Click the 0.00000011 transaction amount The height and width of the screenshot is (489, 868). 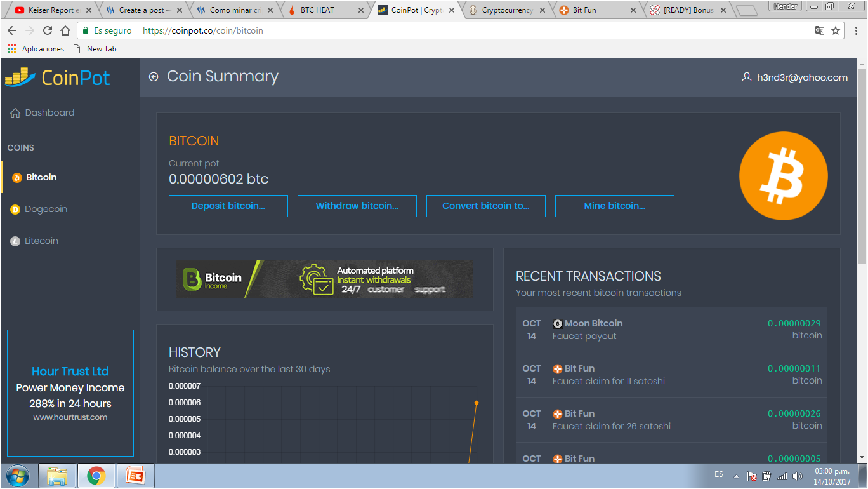[x=794, y=368]
